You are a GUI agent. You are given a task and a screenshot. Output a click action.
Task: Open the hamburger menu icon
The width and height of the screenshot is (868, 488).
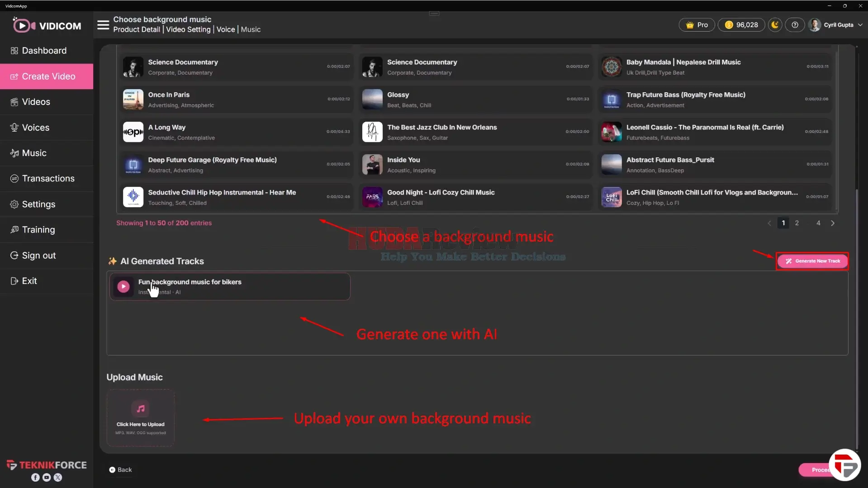point(103,25)
